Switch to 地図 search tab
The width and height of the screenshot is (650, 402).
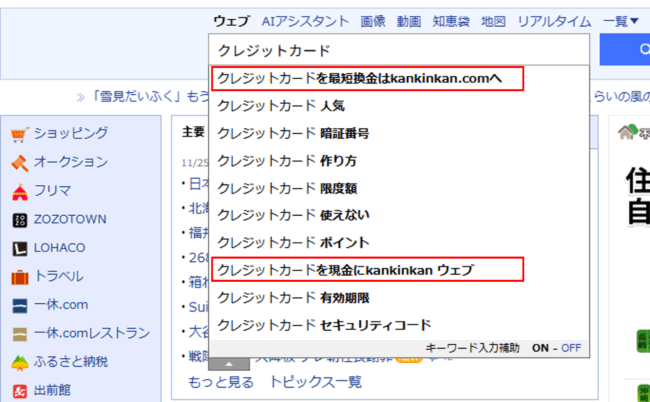493,21
